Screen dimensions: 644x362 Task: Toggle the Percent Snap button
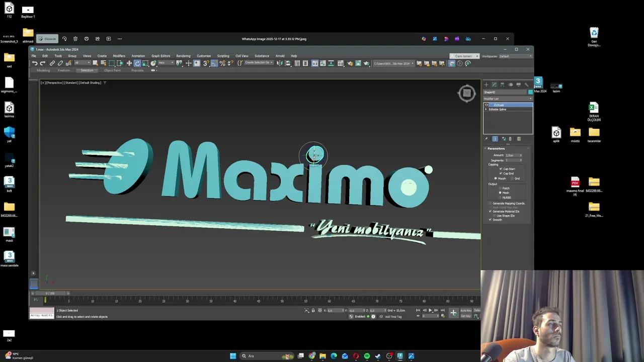point(222,63)
